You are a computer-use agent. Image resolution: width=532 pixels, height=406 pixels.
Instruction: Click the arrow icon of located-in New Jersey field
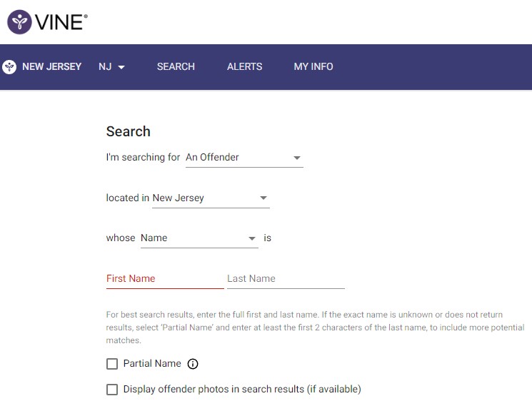tap(264, 198)
